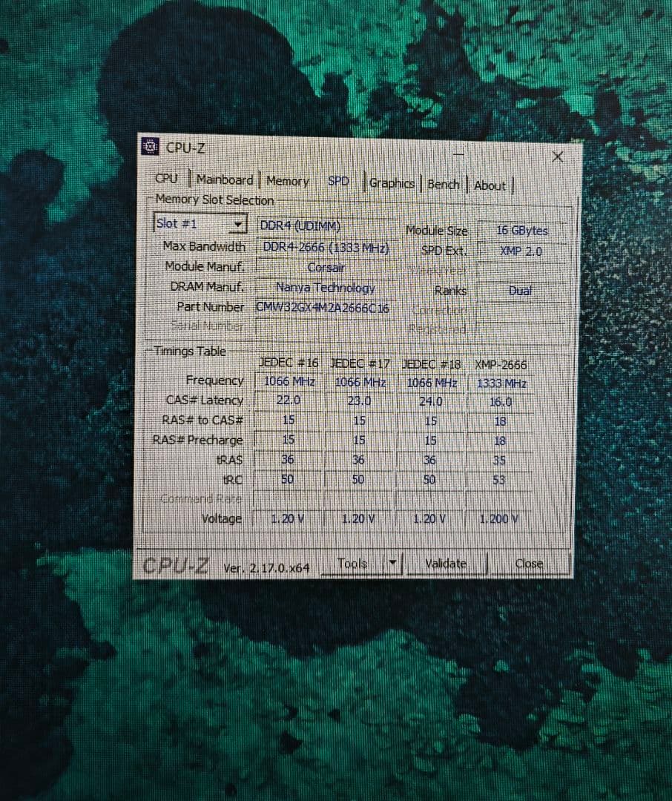Click the 16.0 CAS# Latency cell
The image size is (672, 801).
(501, 402)
